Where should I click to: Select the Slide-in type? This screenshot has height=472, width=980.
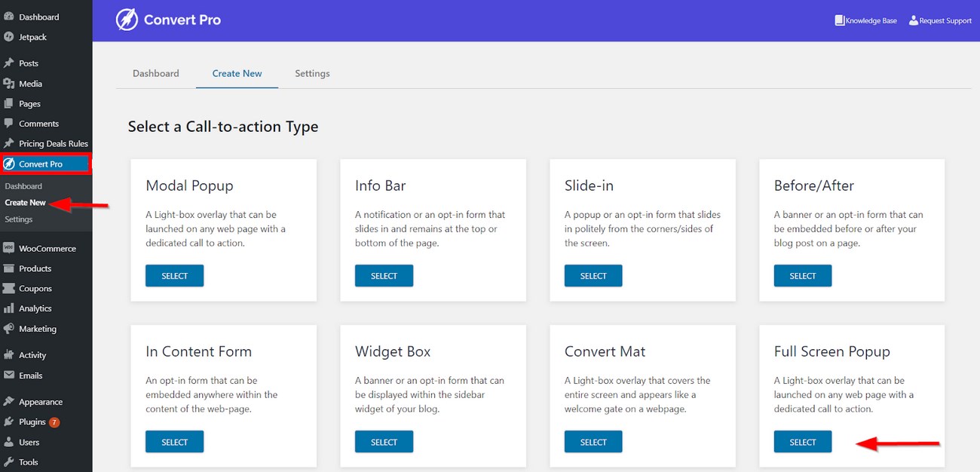click(x=593, y=276)
